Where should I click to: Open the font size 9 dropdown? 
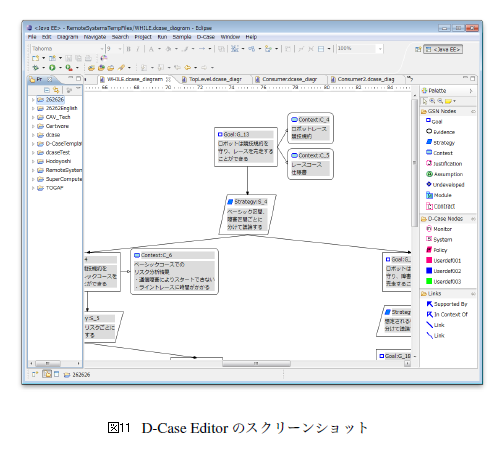tap(120, 49)
